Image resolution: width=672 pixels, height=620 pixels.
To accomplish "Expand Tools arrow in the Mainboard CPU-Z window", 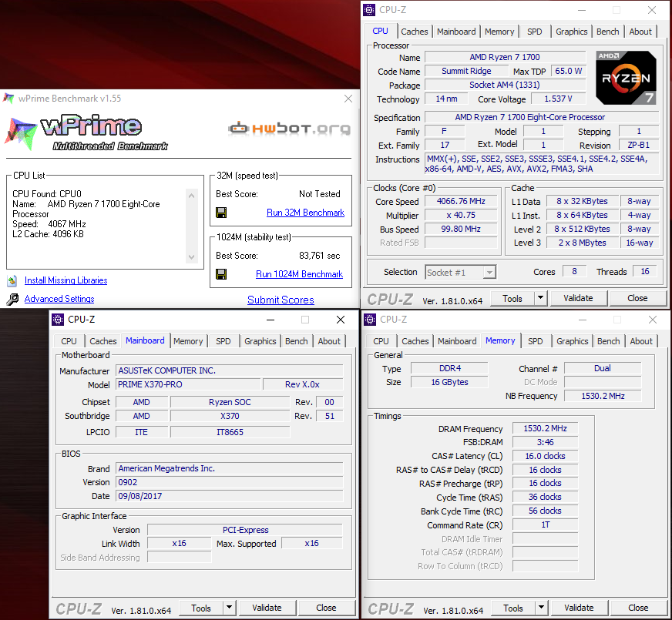I will point(230,608).
